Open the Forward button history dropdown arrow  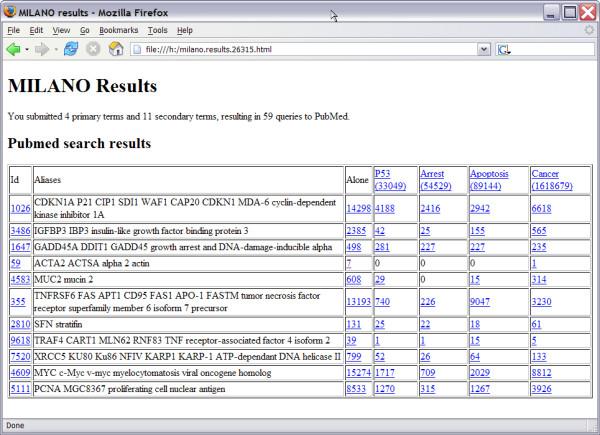click(56, 50)
